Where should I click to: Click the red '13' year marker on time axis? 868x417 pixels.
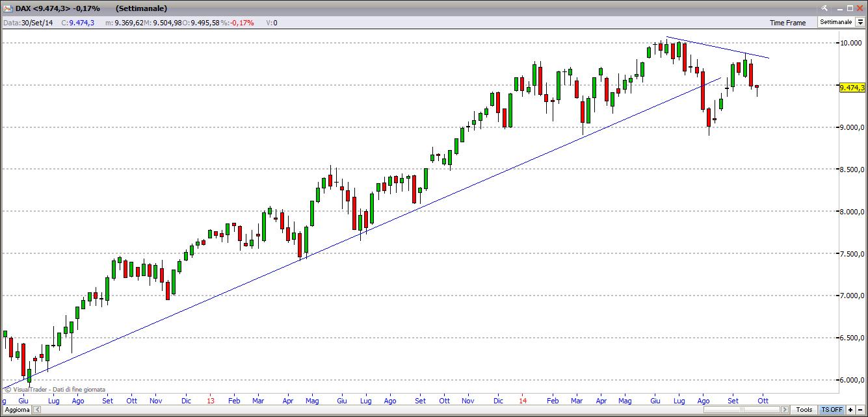tap(211, 401)
